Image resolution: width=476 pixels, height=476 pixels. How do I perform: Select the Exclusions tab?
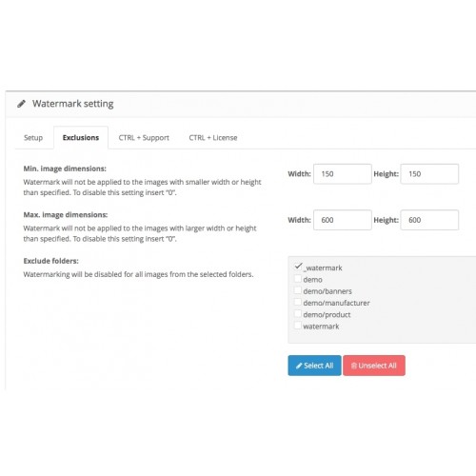(81, 138)
